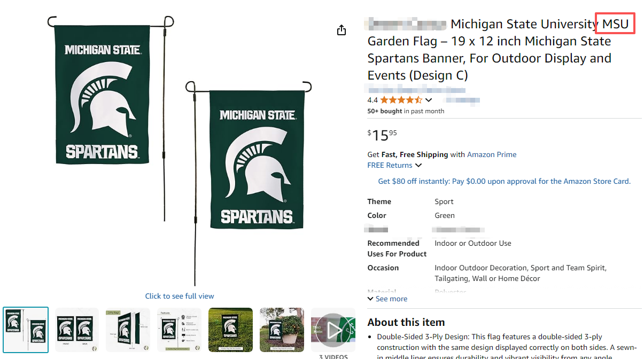Play the product video thumbnail
Viewport: 644px width, 359px height.
point(333,330)
